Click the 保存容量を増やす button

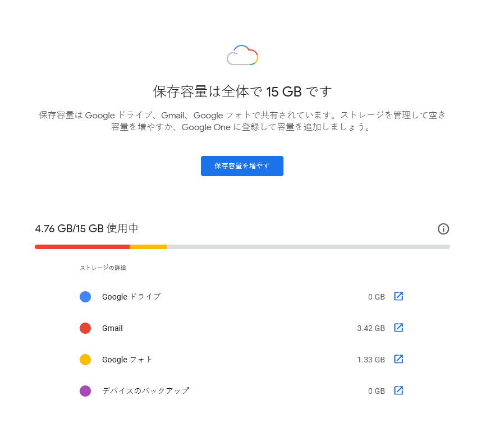242,165
